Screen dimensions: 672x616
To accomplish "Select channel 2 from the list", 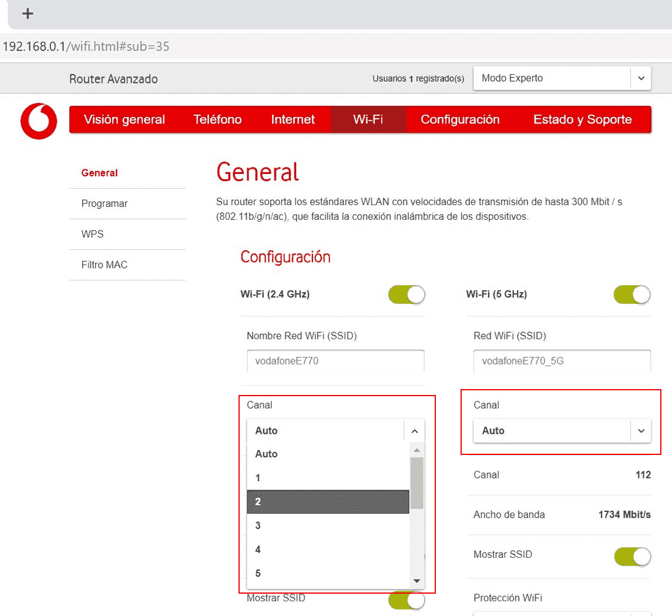I will [328, 502].
